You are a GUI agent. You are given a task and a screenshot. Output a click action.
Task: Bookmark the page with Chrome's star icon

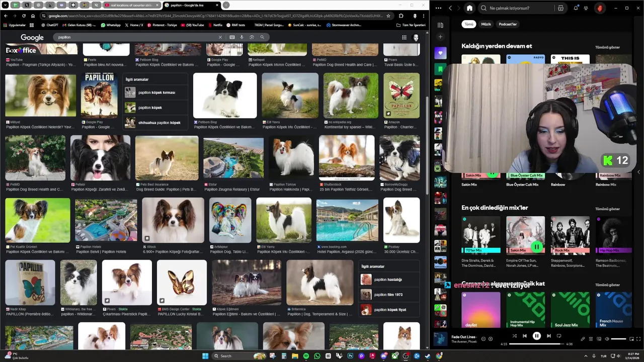pyautogui.click(x=388, y=16)
